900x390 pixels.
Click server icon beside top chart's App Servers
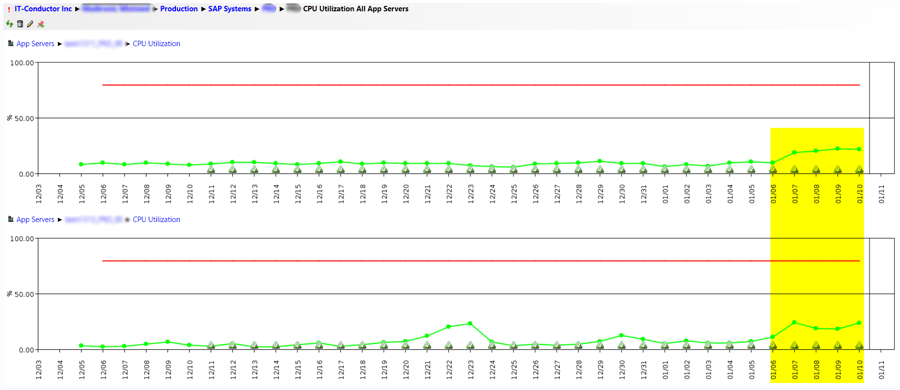pyautogui.click(x=10, y=43)
